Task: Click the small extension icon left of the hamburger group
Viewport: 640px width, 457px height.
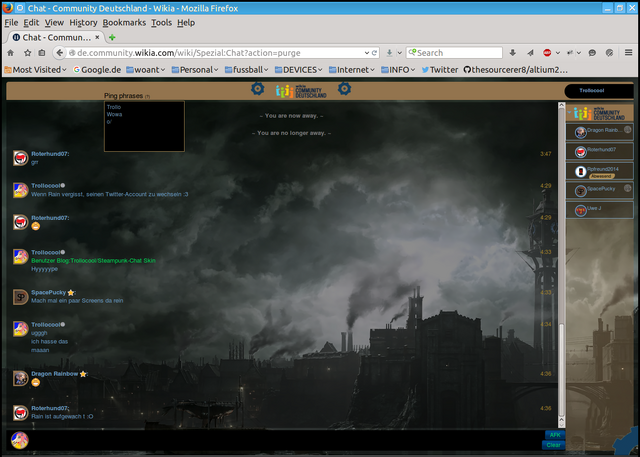Action: [x=570, y=53]
